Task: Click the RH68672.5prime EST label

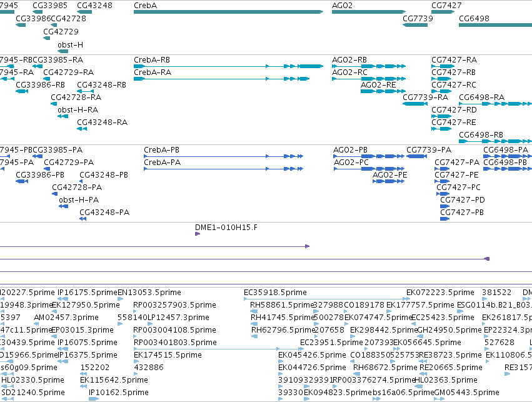Action: [x=385, y=368]
